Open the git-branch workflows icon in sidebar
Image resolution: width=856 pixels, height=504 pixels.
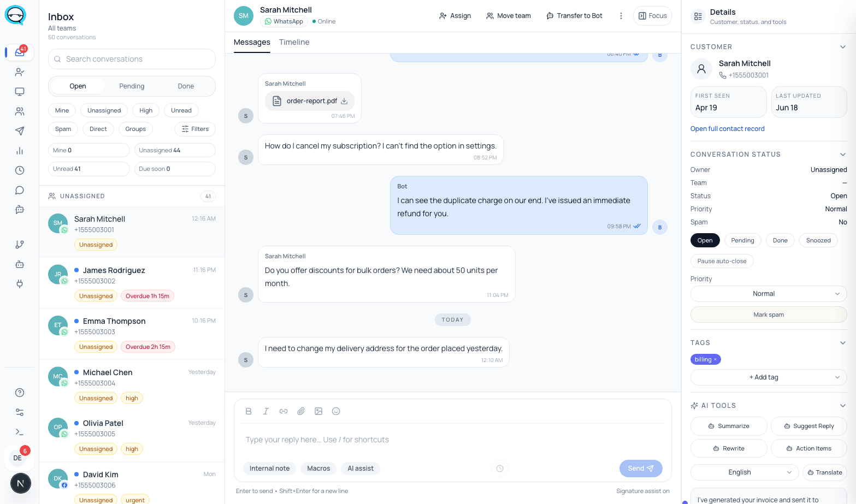click(20, 245)
